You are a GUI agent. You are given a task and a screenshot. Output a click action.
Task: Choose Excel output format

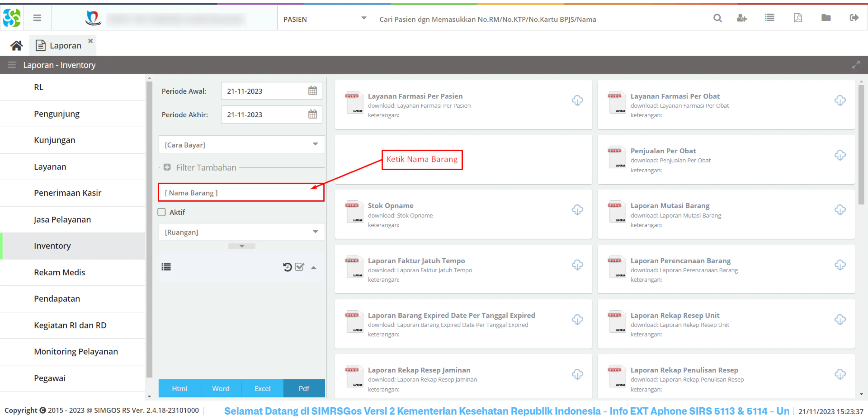(x=262, y=388)
